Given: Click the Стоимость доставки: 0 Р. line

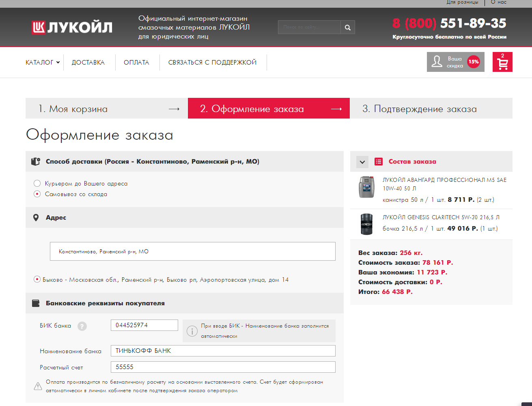Looking at the screenshot, I should [400, 282].
